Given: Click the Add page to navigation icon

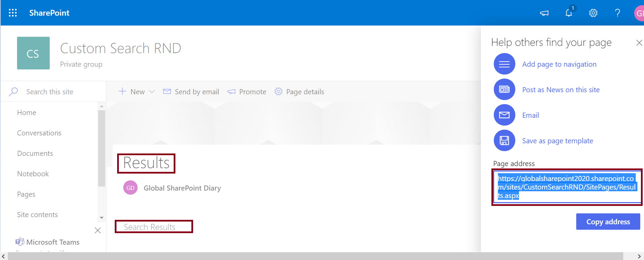Looking at the screenshot, I should (504, 64).
